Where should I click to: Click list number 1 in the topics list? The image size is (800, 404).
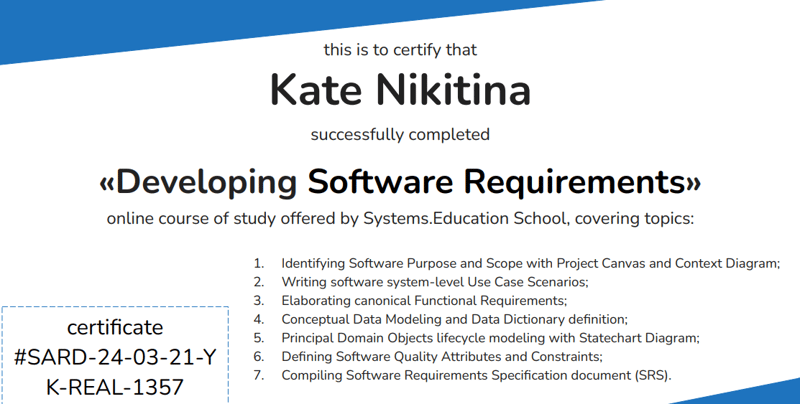click(x=258, y=263)
